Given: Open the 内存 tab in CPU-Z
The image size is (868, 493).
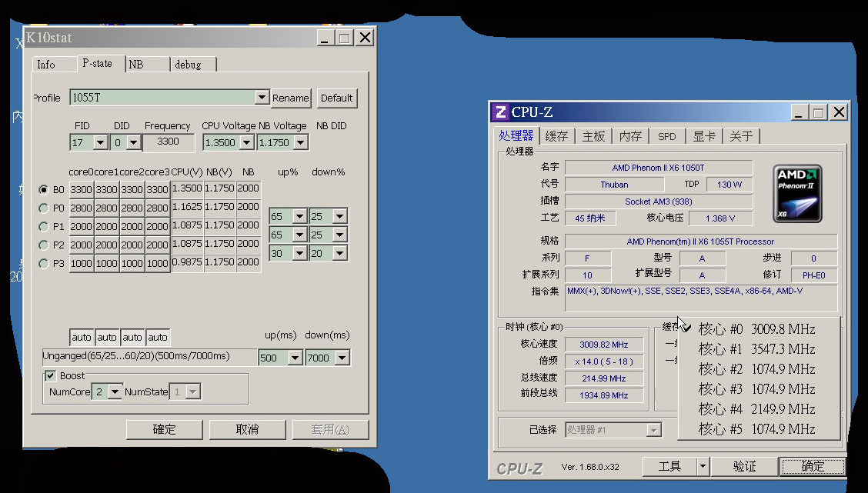Looking at the screenshot, I should coord(630,137).
